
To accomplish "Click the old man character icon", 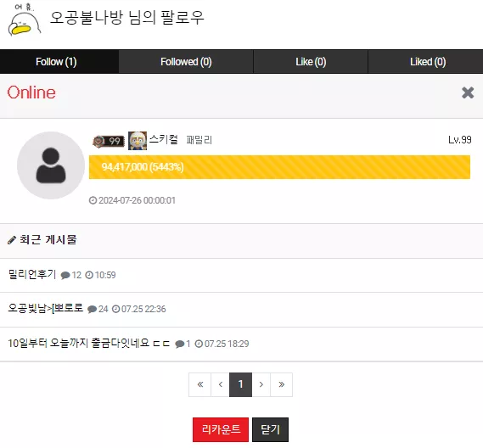I will pyautogui.click(x=138, y=140).
